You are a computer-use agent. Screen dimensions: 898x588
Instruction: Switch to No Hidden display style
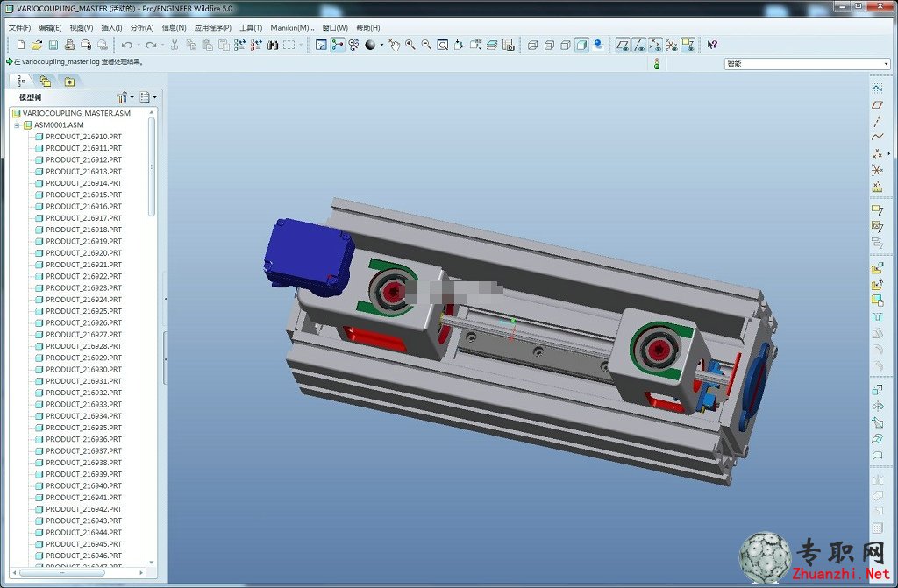coord(566,45)
